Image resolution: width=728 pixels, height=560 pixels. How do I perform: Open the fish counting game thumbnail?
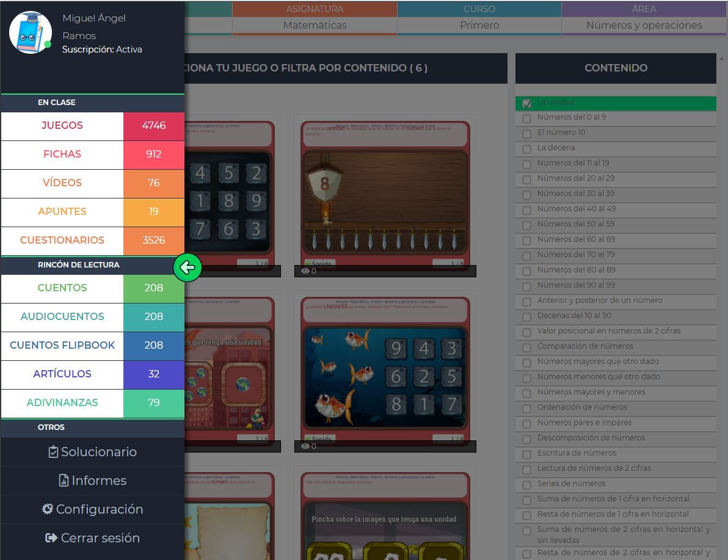pyautogui.click(x=385, y=371)
